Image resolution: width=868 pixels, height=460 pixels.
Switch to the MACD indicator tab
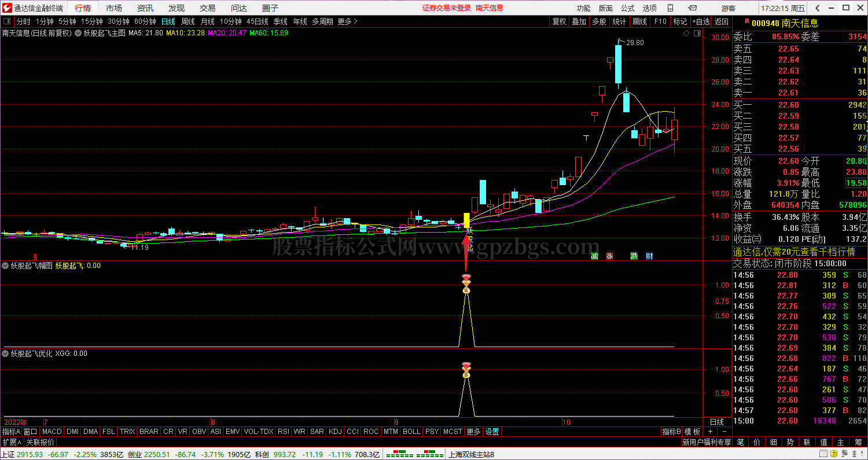pyautogui.click(x=52, y=432)
